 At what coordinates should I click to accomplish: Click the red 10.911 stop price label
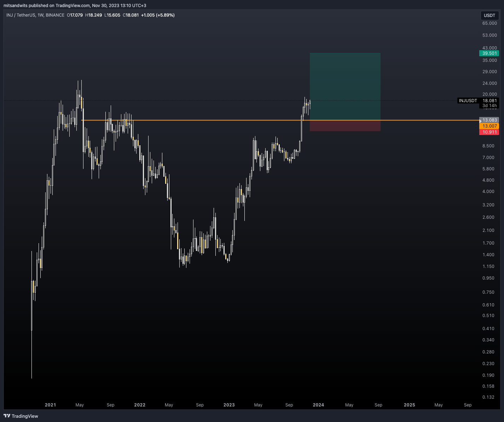[x=489, y=132]
